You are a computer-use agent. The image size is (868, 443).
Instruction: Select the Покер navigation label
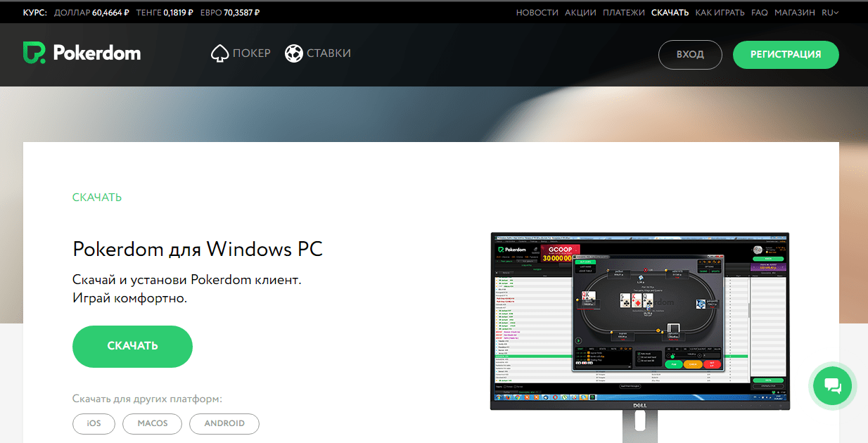click(x=251, y=53)
